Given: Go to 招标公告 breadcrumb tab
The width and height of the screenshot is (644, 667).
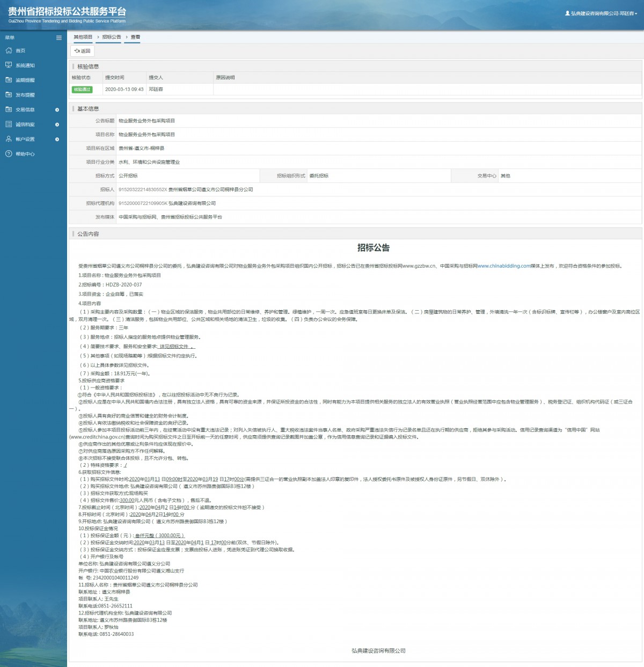Looking at the screenshot, I should (x=112, y=37).
